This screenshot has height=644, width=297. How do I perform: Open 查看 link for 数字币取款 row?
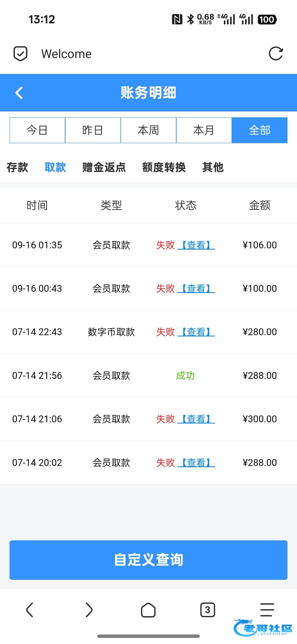tap(196, 332)
